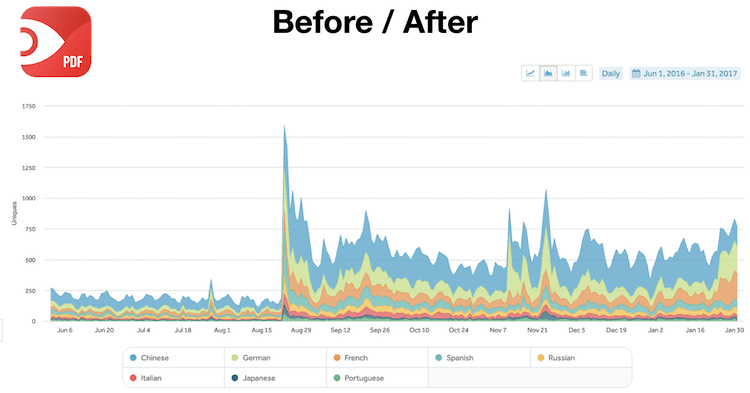Screen dimensions: 750x393
Task: Switch to bar chart view
Action: click(x=566, y=73)
